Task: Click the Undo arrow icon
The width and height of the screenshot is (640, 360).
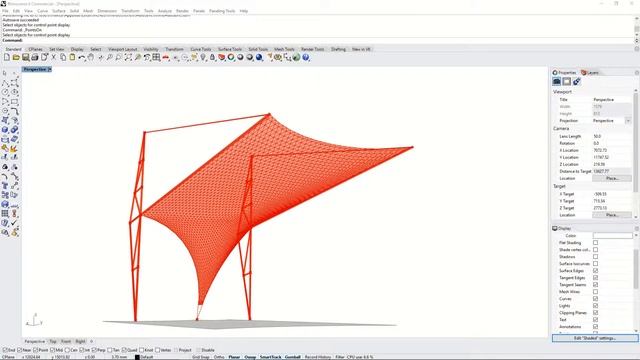Action: [82, 58]
